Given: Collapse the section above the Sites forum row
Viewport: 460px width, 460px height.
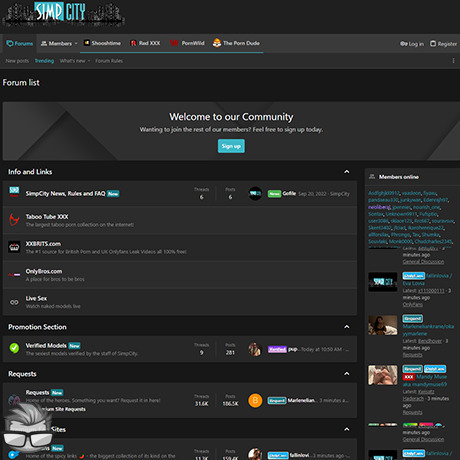Looking at the screenshot, I should pyautogui.click(x=347, y=429).
